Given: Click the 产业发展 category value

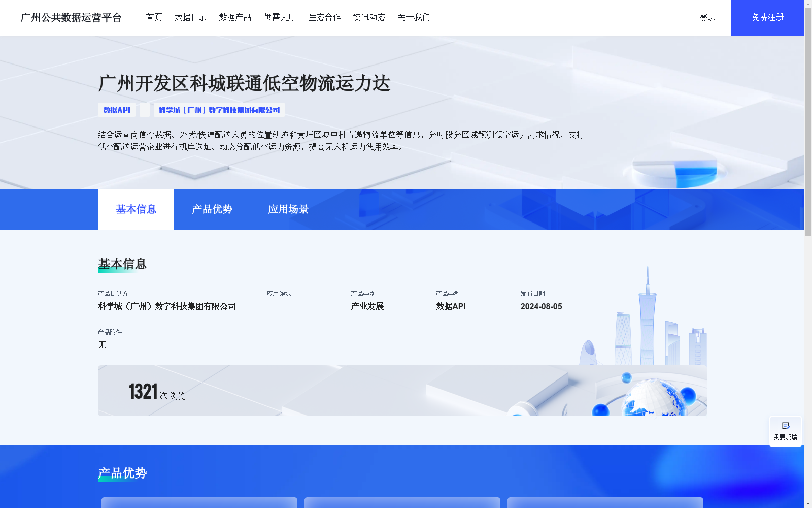Looking at the screenshot, I should 367,306.
